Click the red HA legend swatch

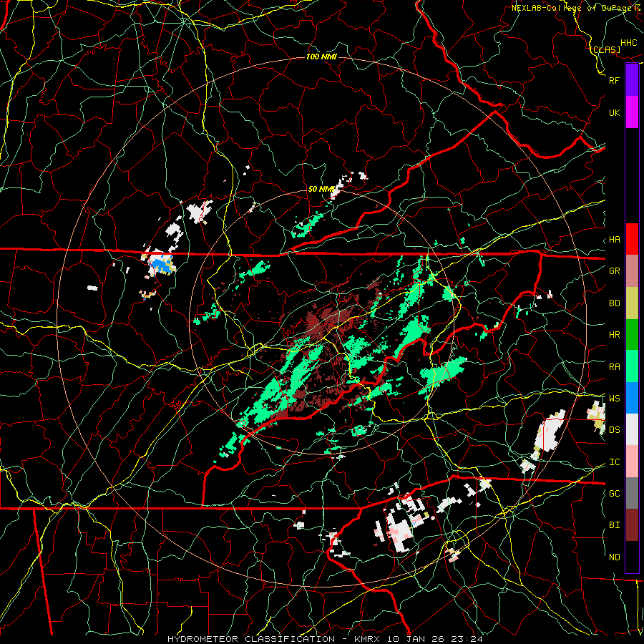pyautogui.click(x=632, y=239)
